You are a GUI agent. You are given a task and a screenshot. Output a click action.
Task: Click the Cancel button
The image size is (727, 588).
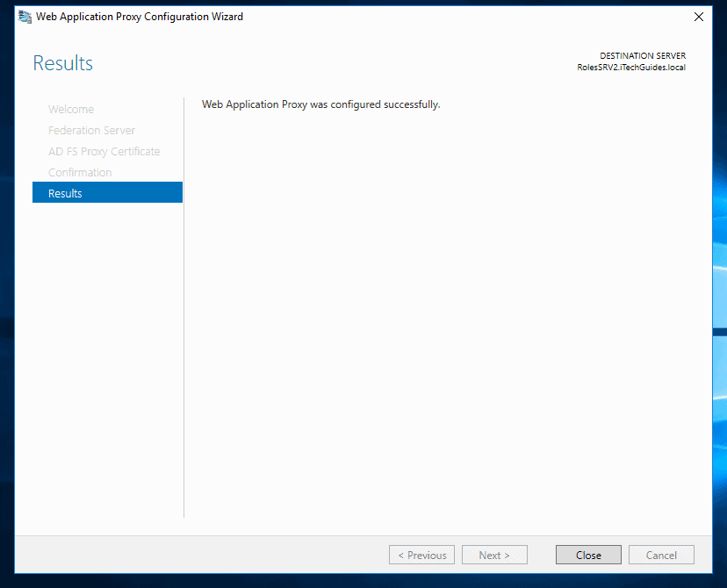click(x=660, y=555)
